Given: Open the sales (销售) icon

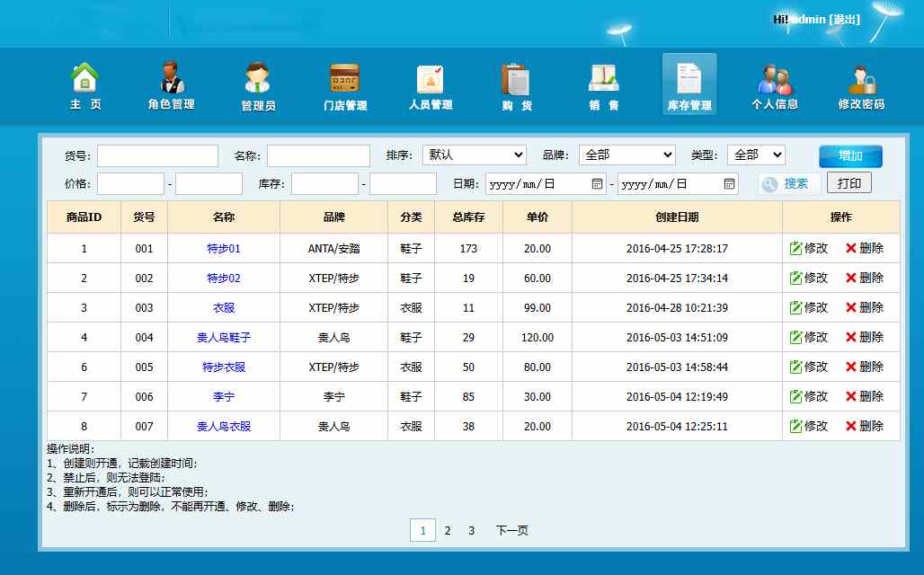Looking at the screenshot, I should (603, 78).
